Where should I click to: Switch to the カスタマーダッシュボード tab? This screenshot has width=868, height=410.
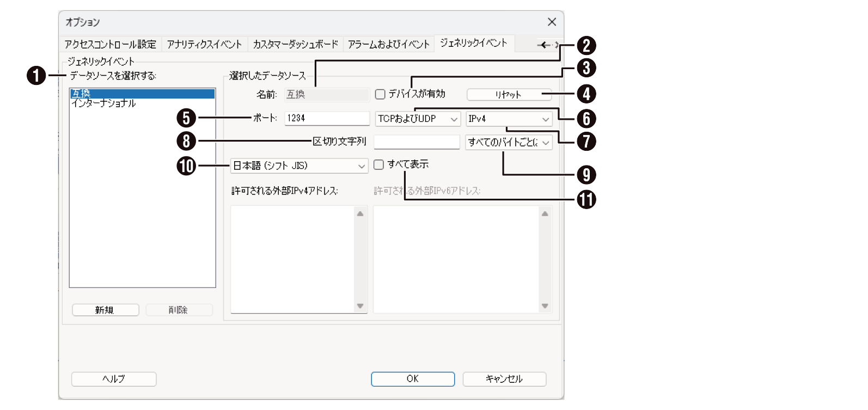295,44
